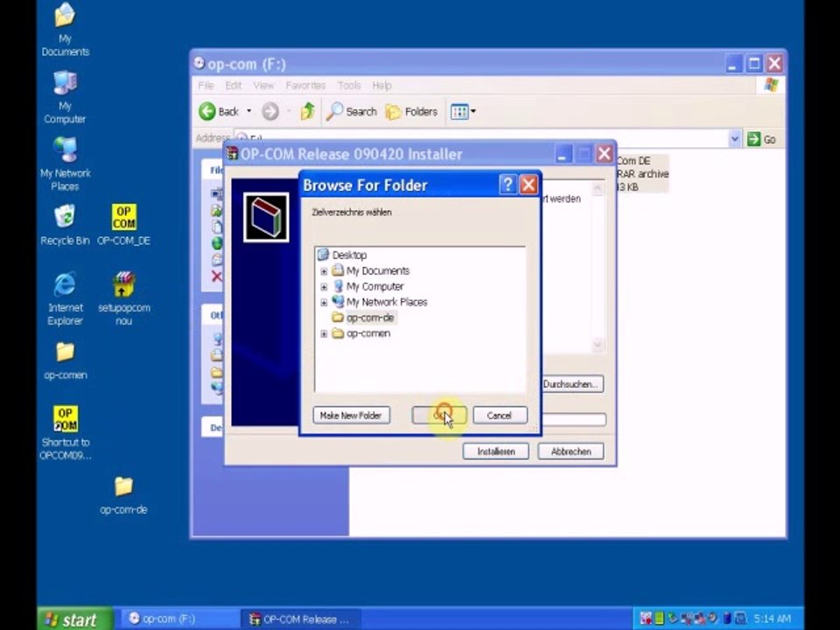The image size is (840, 630).
Task: Select Desktop in the folder tree
Action: tap(349, 255)
